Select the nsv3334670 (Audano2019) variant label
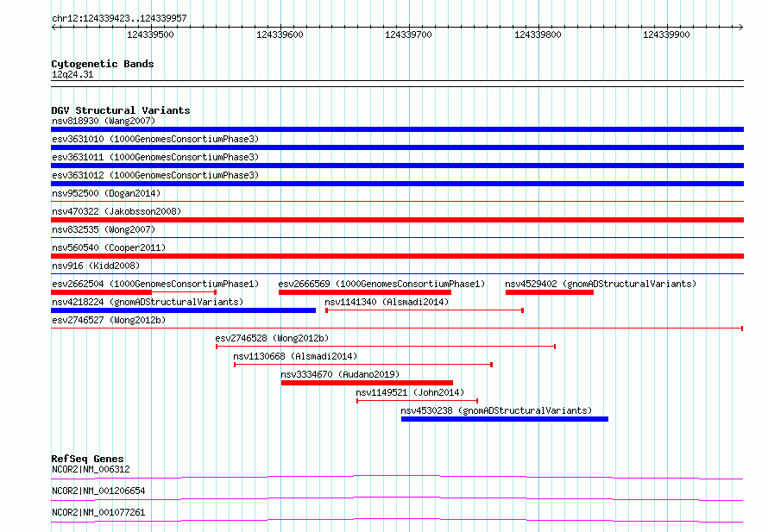 pos(340,374)
